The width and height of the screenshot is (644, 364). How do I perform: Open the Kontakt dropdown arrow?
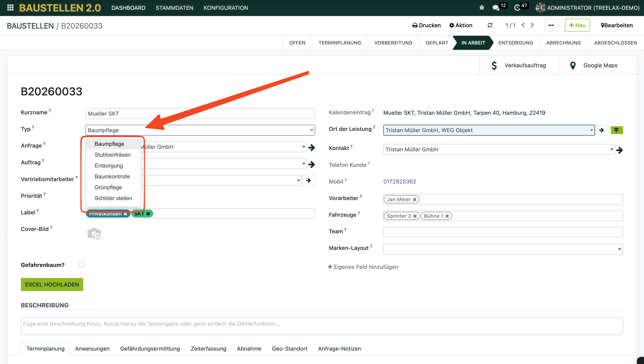click(611, 149)
